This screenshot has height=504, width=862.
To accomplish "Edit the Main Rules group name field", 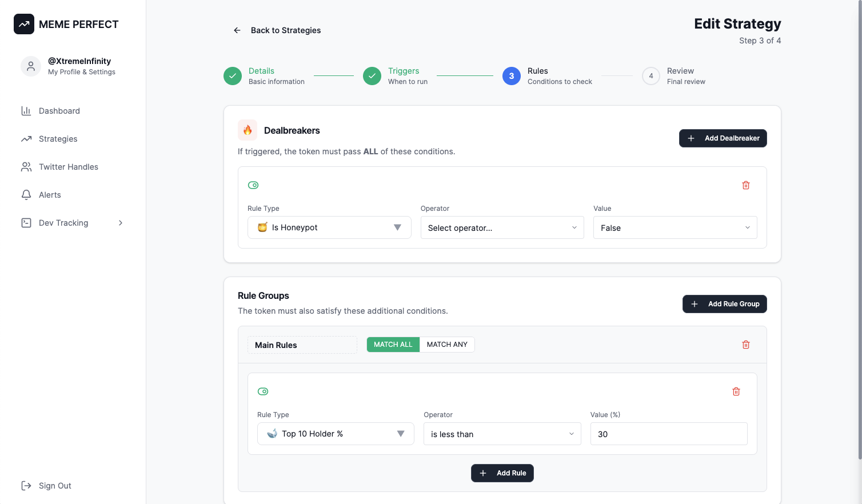I will point(302,344).
